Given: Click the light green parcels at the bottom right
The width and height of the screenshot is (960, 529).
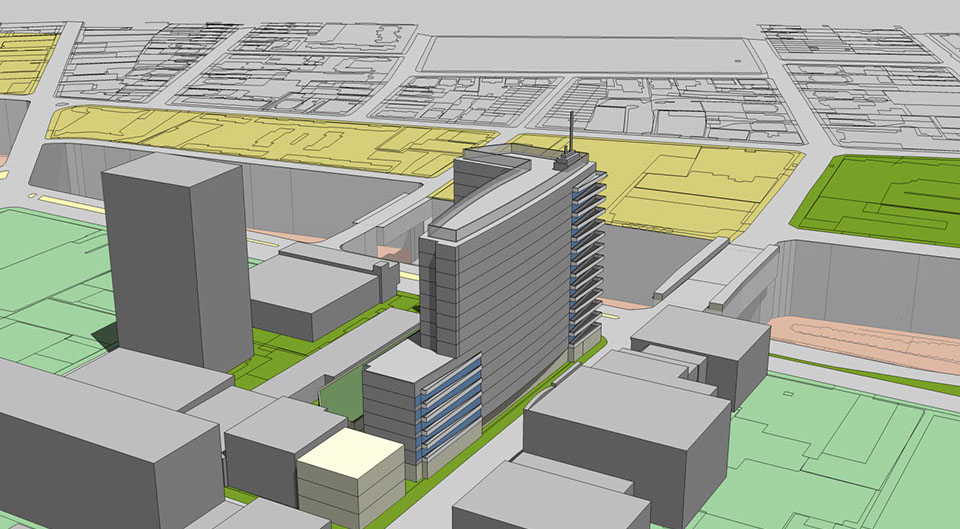Looking at the screenshot, I should click(x=850, y=450).
